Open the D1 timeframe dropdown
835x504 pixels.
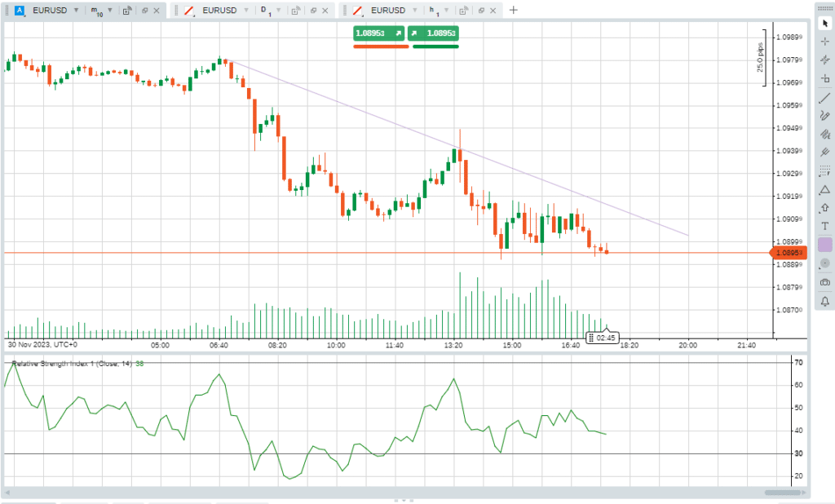(x=279, y=10)
